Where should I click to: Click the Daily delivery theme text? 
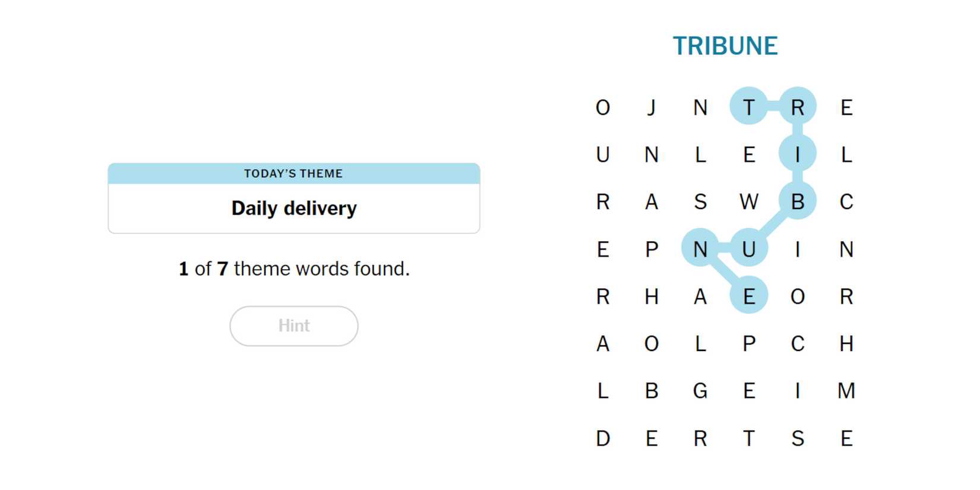tap(294, 208)
